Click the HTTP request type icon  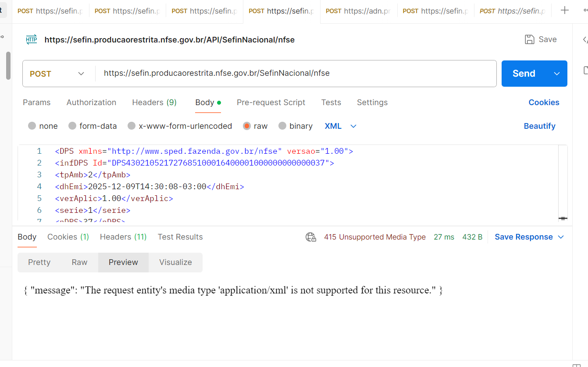tap(32, 40)
